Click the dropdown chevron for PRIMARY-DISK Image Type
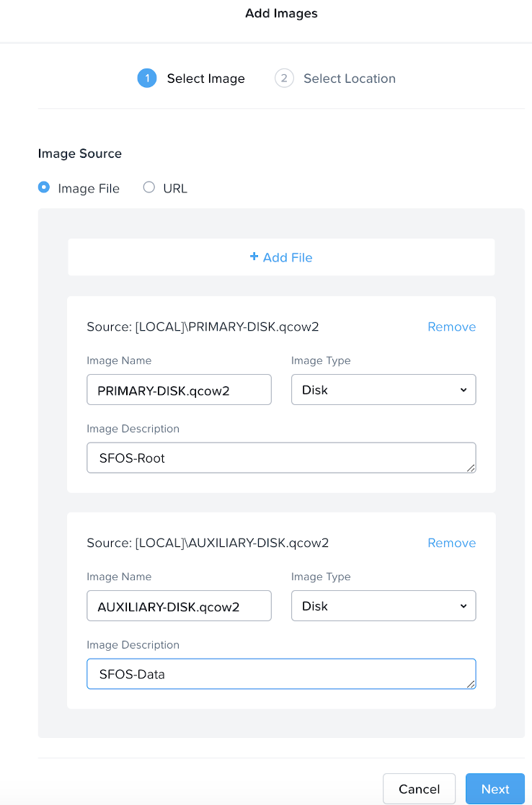532x805 pixels. pyautogui.click(x=464, y=389)
